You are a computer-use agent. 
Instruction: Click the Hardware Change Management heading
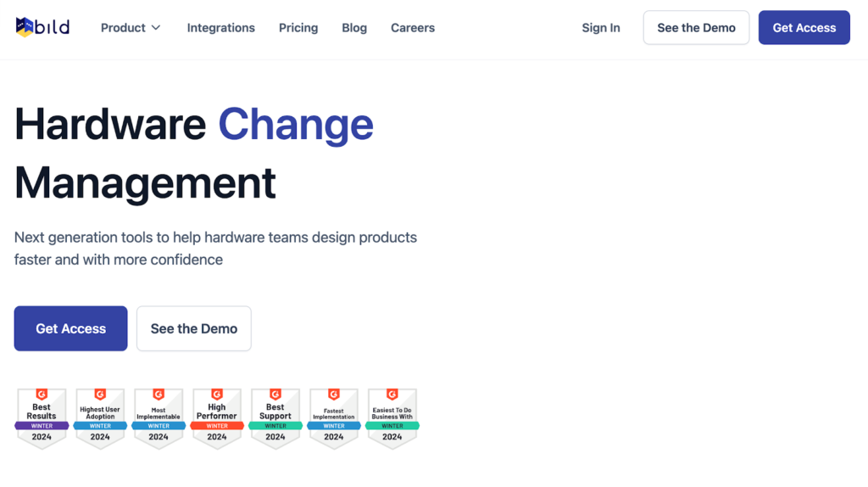[x=194, y=153]
